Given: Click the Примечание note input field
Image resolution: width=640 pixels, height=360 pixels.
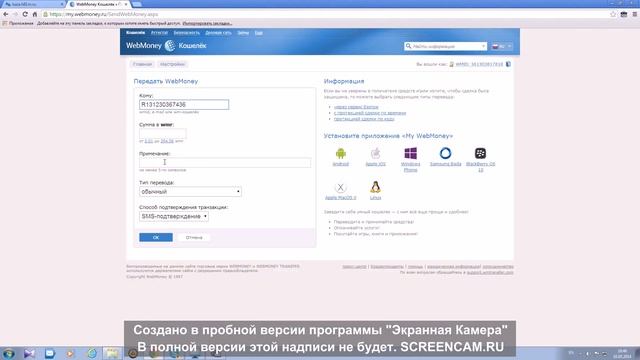Looking at the screenshot, I should pos(225,162).
